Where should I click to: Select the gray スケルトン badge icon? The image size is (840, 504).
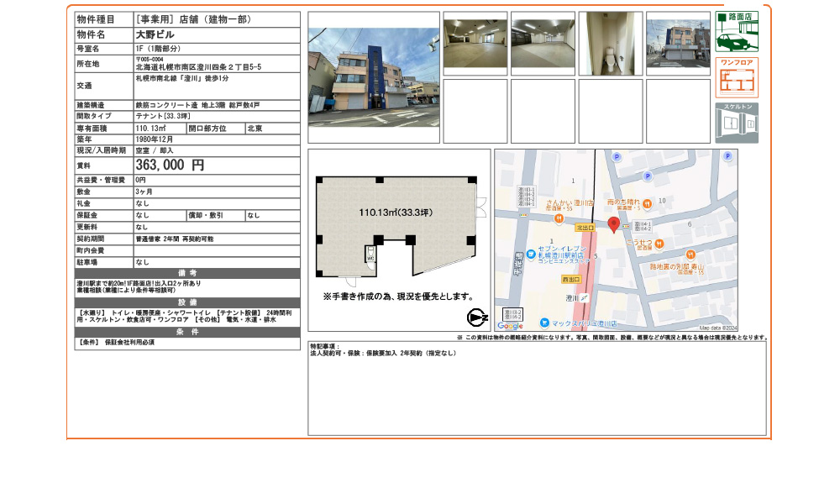(737, 122)
